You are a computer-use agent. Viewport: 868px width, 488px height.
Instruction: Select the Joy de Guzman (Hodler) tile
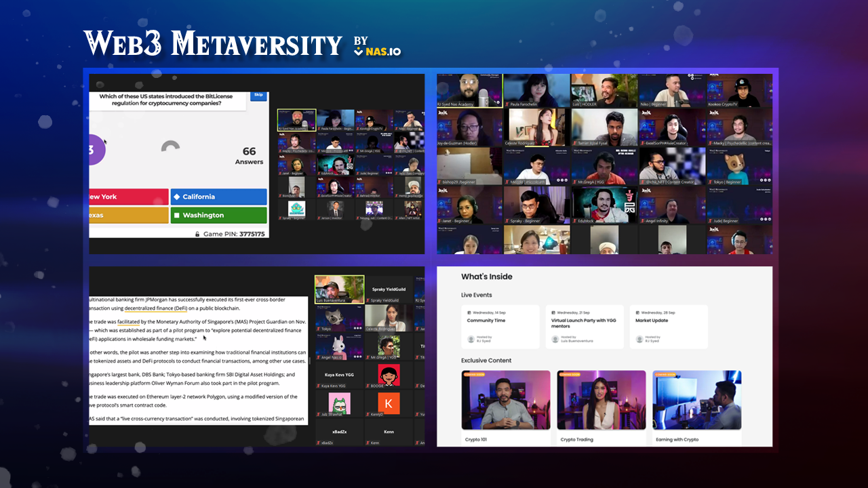[470, 127]
